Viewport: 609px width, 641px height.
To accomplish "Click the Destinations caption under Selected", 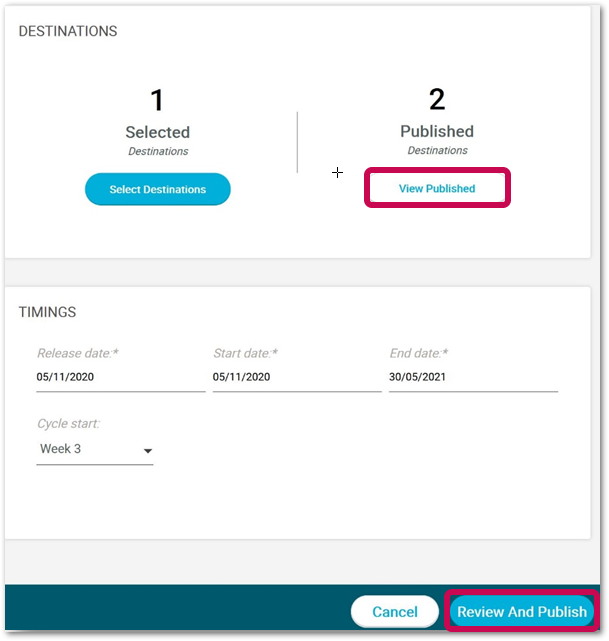I will click(158, 151).
